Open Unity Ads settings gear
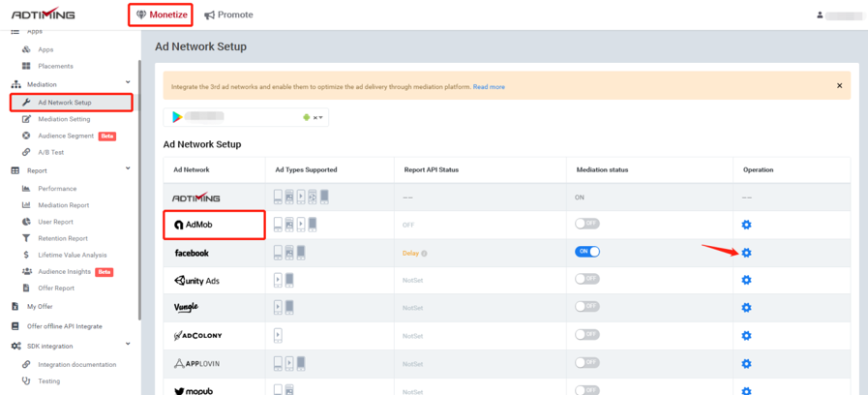Screen dimensions: 868x395 point(746,281)
